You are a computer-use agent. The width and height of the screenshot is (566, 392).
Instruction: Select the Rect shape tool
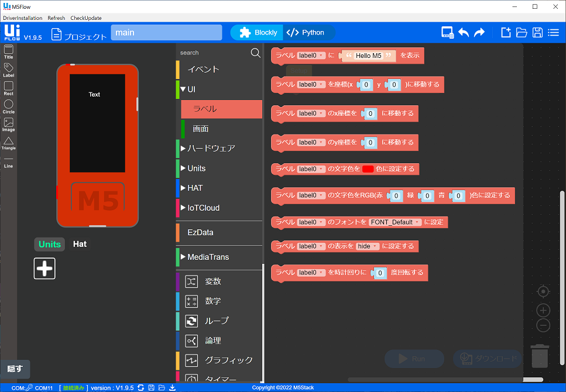pos(8,88)
